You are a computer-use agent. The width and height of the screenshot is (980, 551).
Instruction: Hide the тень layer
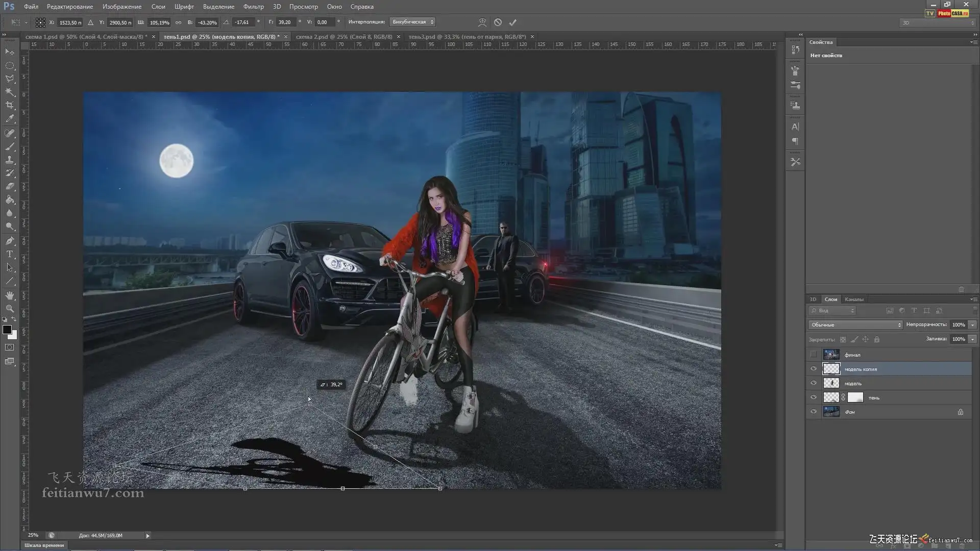click(814, 397)
